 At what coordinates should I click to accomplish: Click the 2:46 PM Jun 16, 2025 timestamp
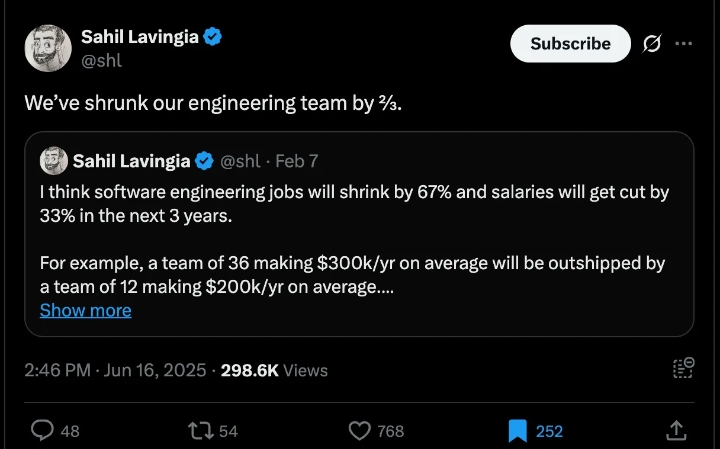click(x=115, y=370)
